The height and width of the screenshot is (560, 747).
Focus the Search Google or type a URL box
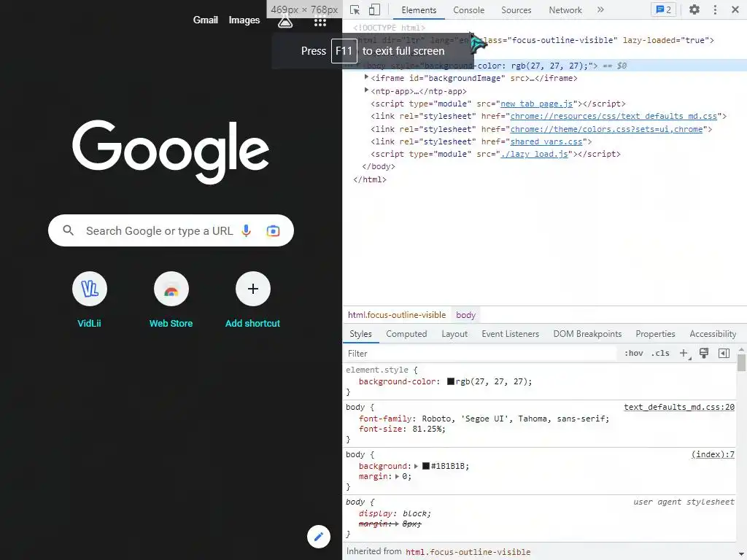pos(171,230)
